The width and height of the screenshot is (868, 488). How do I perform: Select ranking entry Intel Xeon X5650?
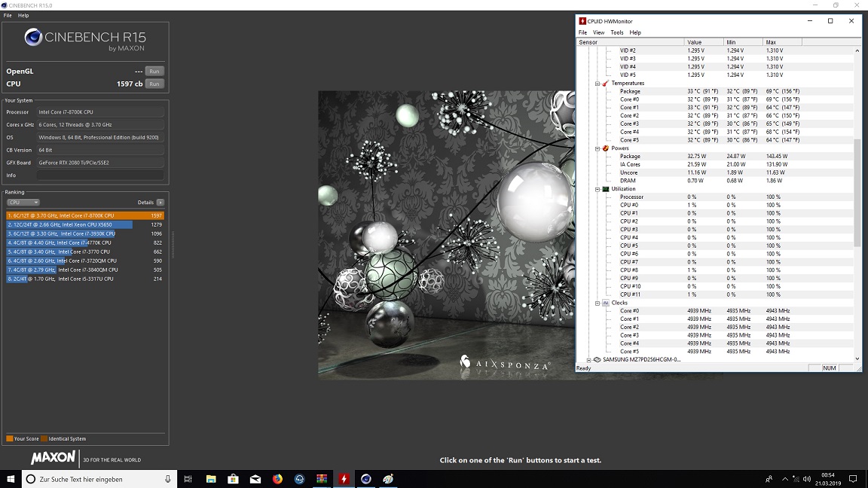coord(85,224)
